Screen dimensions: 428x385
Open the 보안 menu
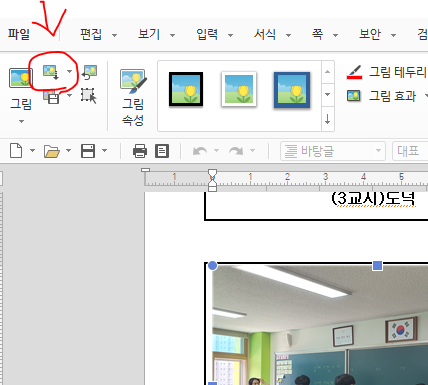[370, 34]
